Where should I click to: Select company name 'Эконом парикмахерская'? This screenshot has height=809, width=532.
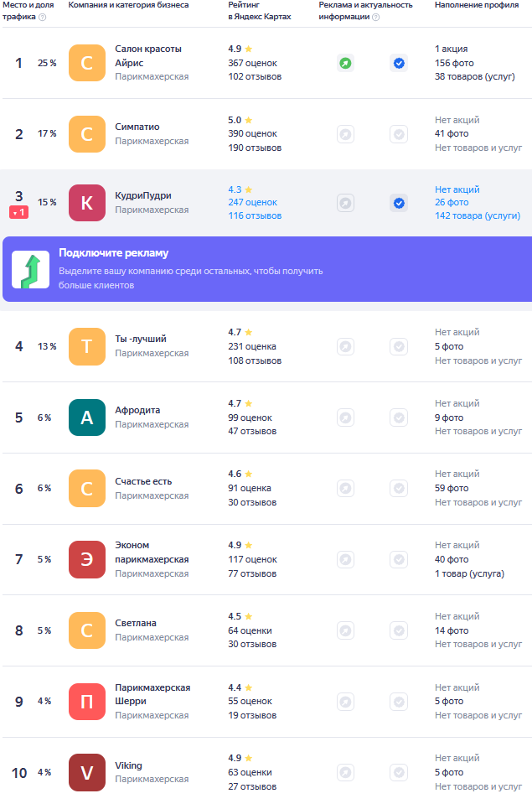point(152,552)
